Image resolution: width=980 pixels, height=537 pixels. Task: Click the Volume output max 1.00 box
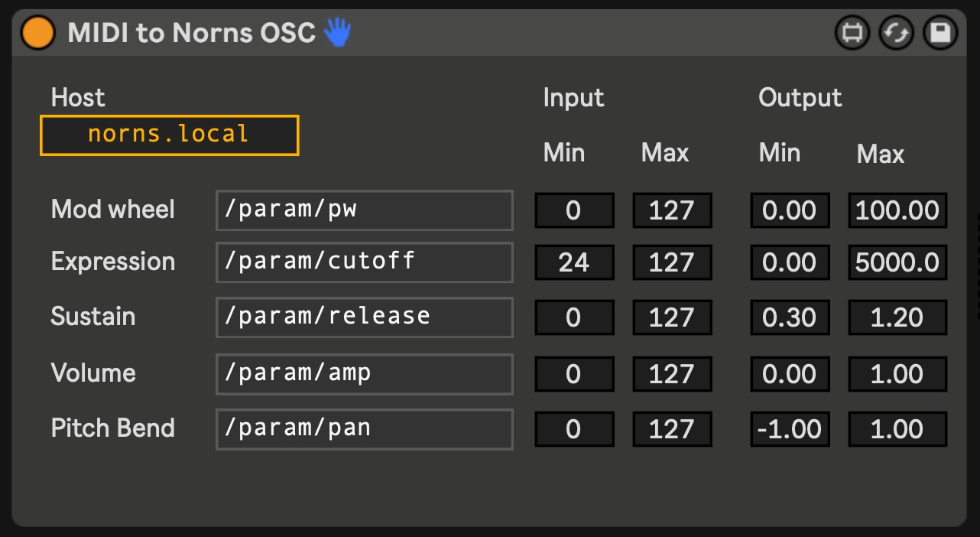point(897,374)
